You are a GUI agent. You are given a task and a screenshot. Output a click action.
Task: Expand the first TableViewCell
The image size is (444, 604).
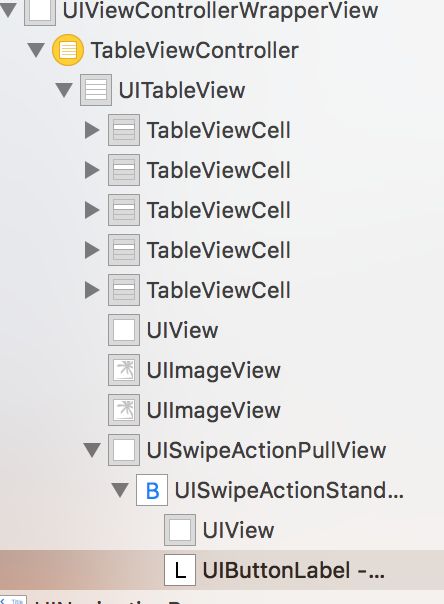pos(92,130)
